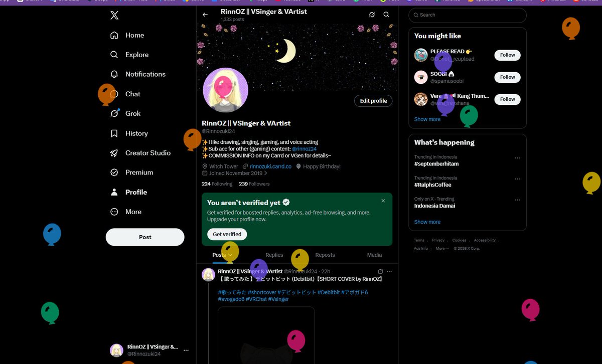Open the #septemberhitam trend

(436, 164)
